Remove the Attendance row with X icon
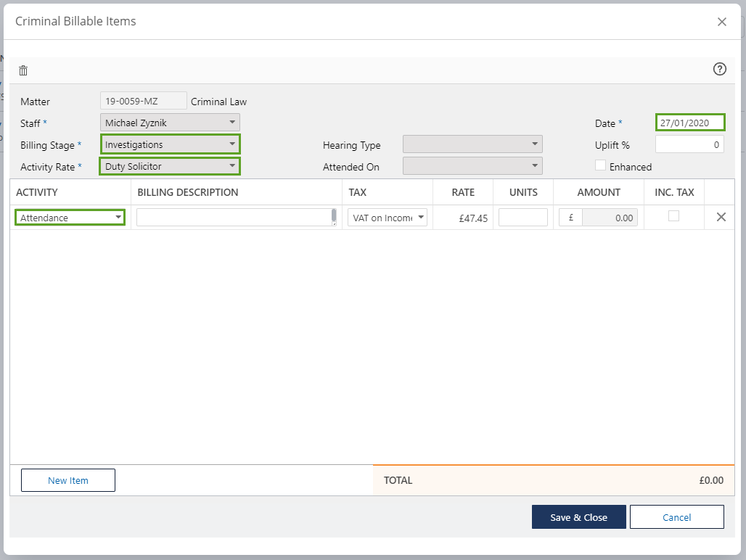The width and height of the screenshot is (746, 560). [x=721, y=217]
